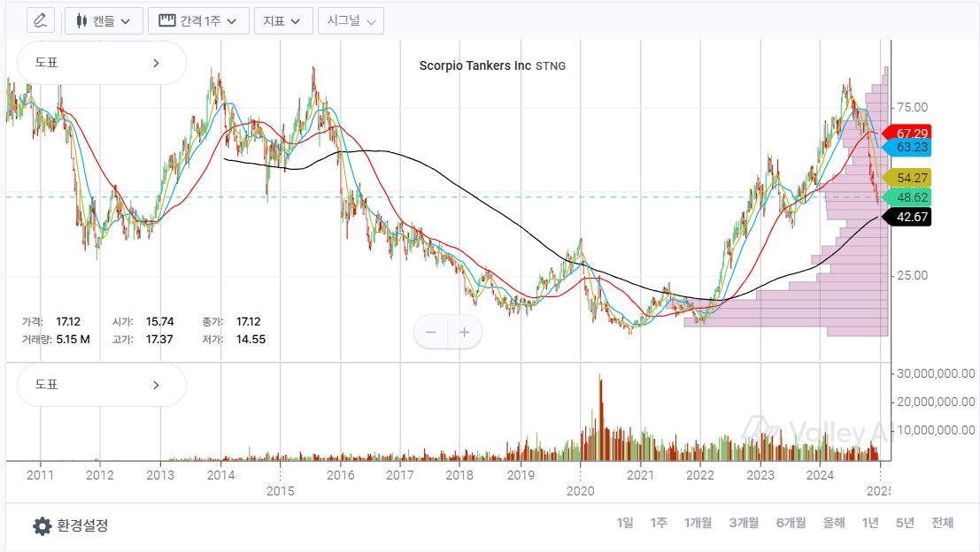Open settings via the gear icon

point(42,525)
